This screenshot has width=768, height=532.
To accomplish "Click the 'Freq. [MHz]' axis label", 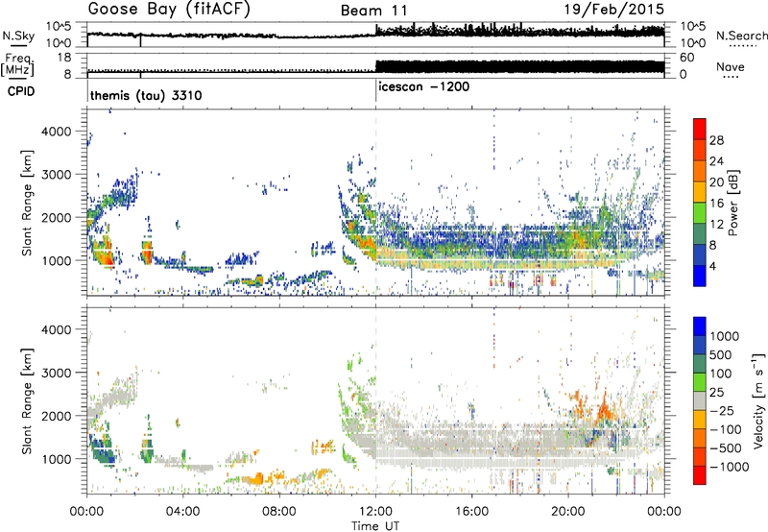I will point(17,65).
